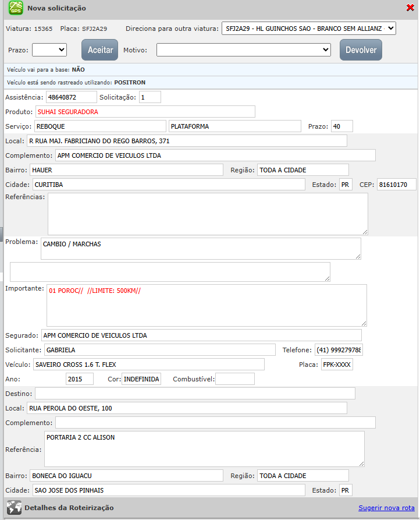Expand the Prazo dropdown at the top

pyautogui.click(x=49, y=50)
